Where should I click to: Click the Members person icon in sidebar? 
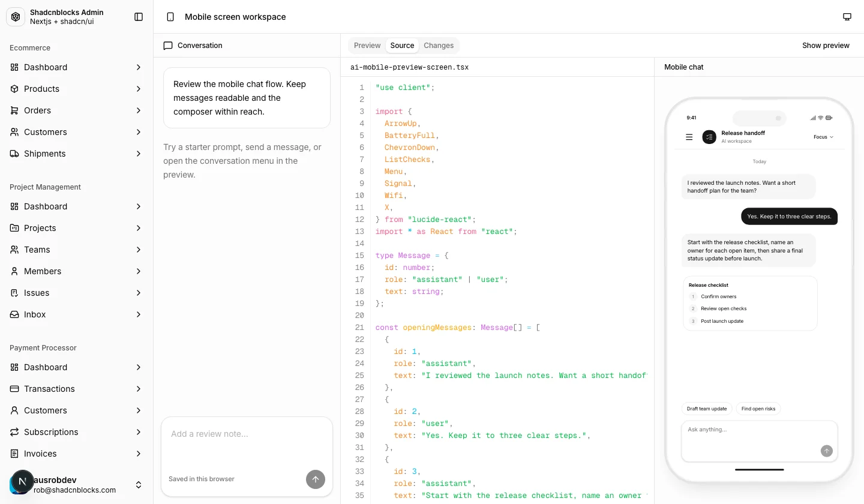pos(14,271)
